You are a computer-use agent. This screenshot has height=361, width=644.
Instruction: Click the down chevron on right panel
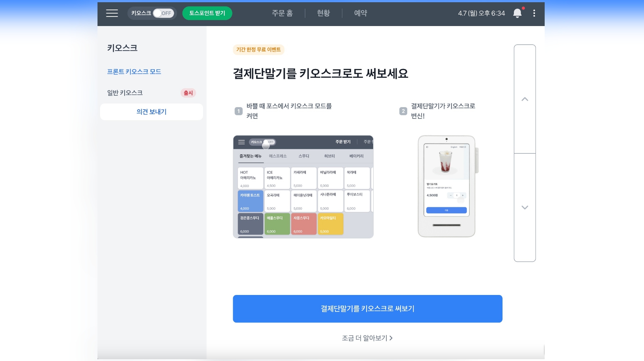point(525,207)
